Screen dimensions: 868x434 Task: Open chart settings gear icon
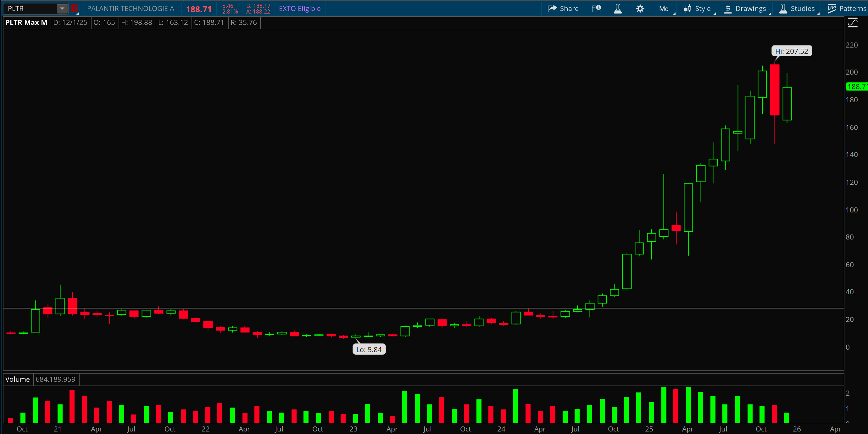point(640,9)
